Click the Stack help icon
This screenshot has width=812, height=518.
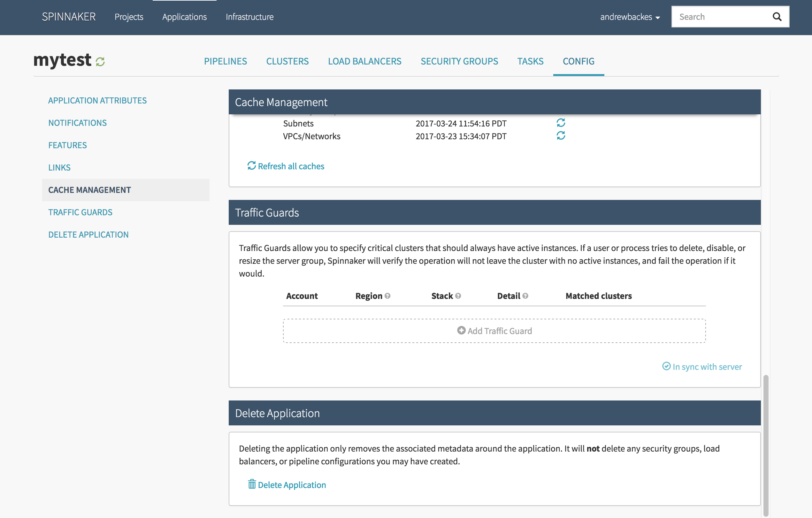coord(458,296)
